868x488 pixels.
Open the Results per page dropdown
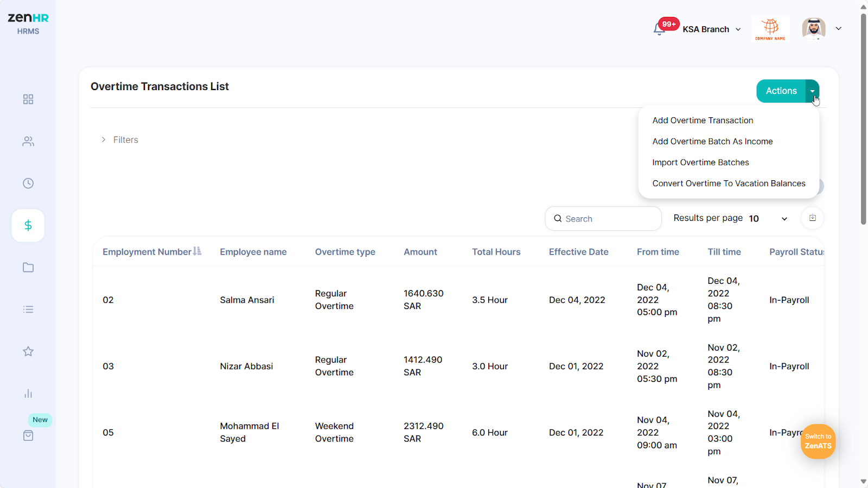point(768,218)
